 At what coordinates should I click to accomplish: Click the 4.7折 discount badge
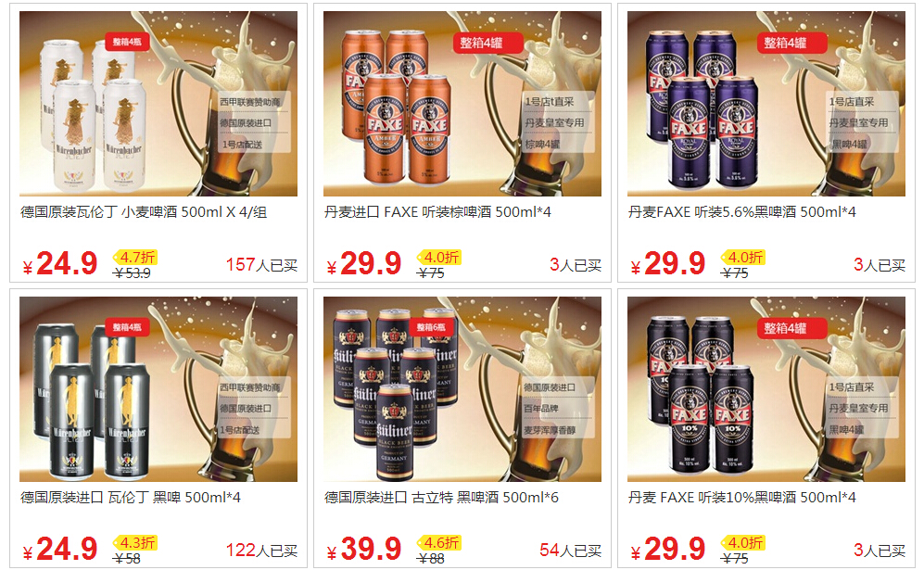click(135, 258)
